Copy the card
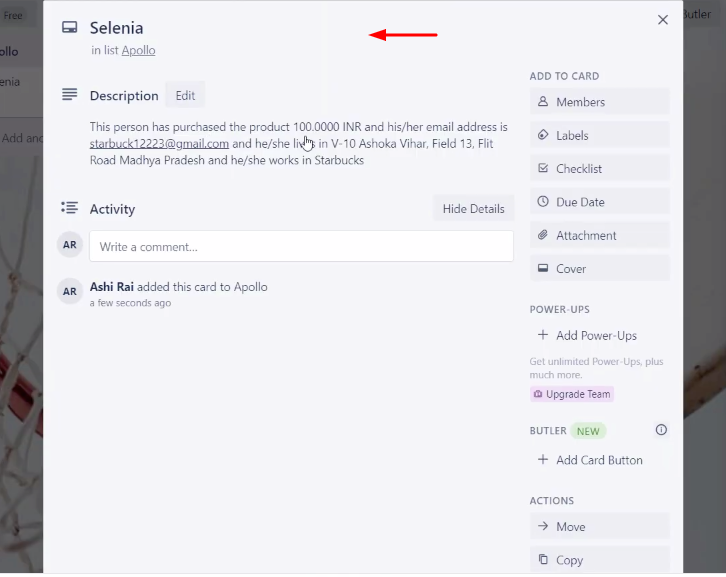 click(x=600, y=560)
